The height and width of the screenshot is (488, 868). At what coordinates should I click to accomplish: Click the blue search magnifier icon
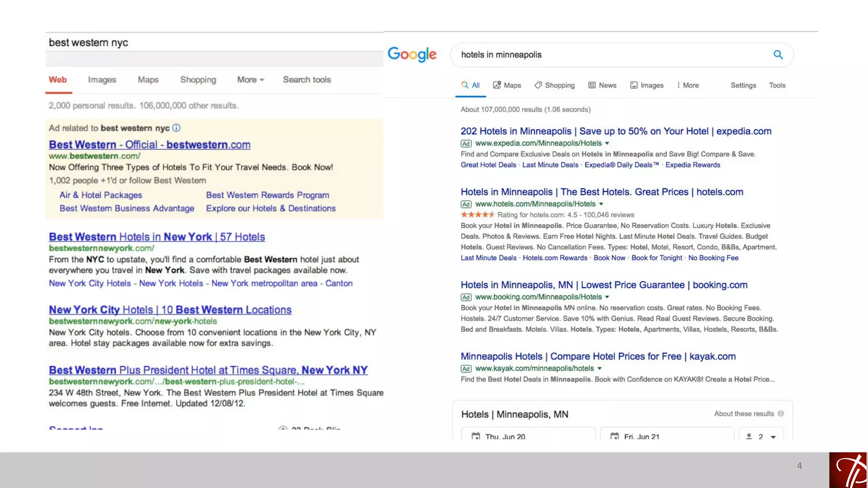pos(778,55)
